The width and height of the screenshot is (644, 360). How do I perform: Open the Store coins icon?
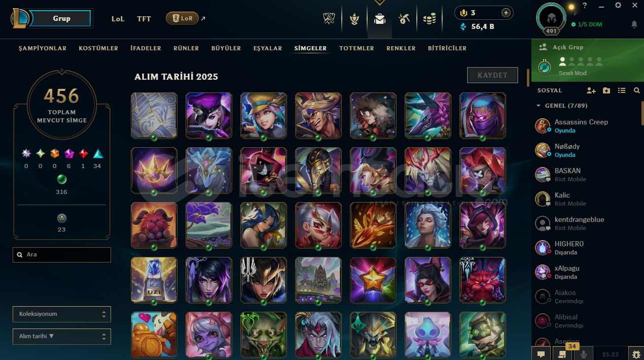(430, 19)
